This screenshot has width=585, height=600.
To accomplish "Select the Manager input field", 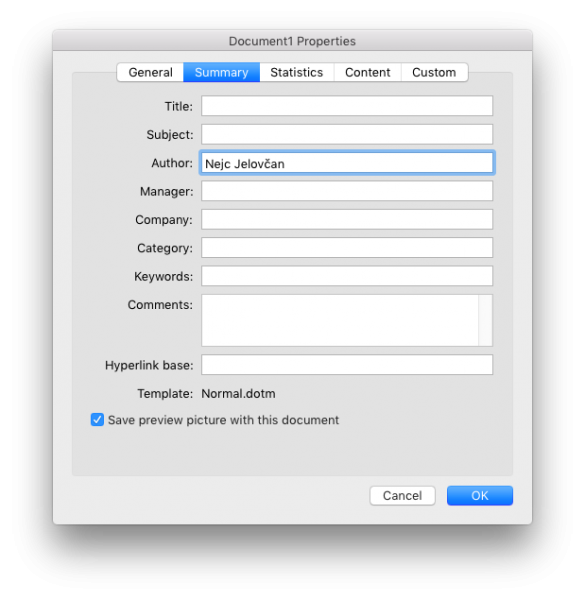I will (347, 191).
